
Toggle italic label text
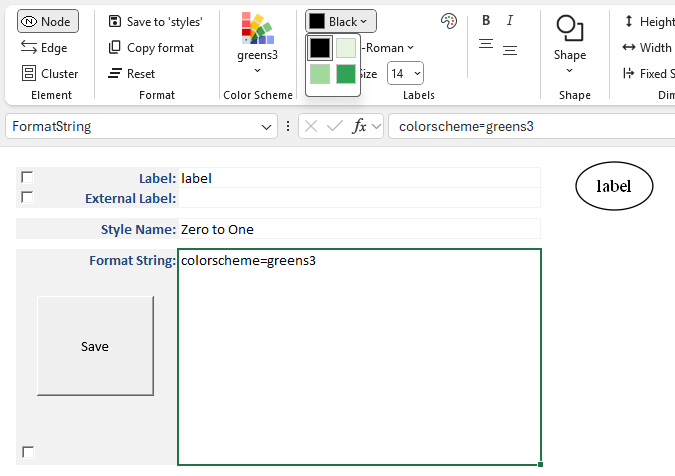pos(510,20)
